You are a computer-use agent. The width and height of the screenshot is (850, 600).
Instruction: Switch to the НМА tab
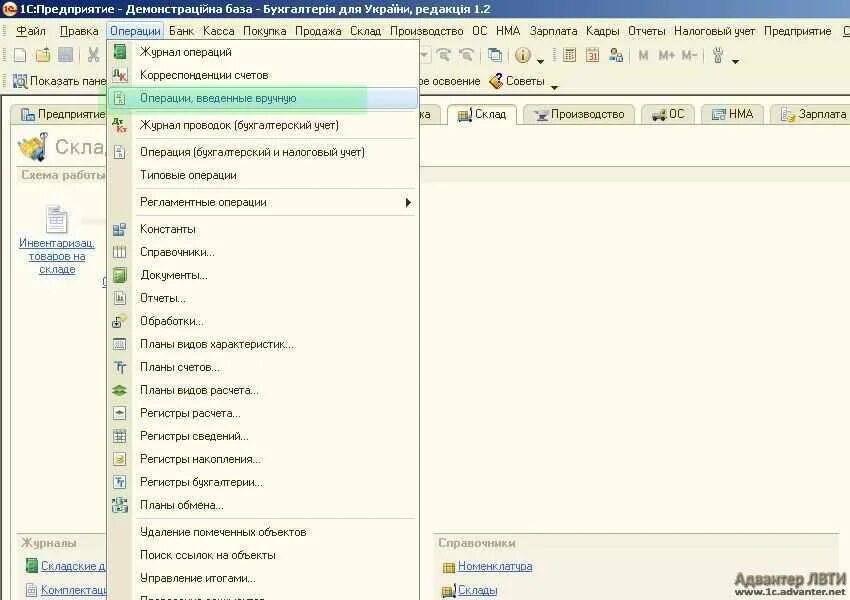click(x=732, y=114)
